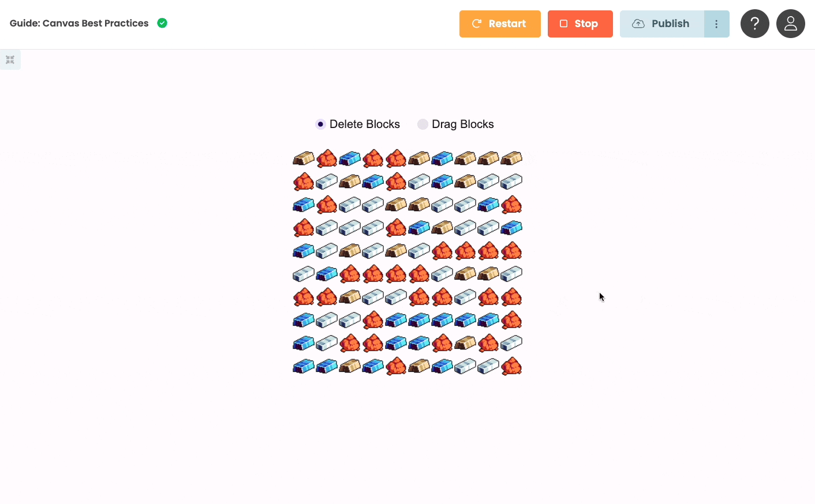Screen dimensions: 815x504
Task: Click the green checkmark status icon
Action: [x=162, y=23]
